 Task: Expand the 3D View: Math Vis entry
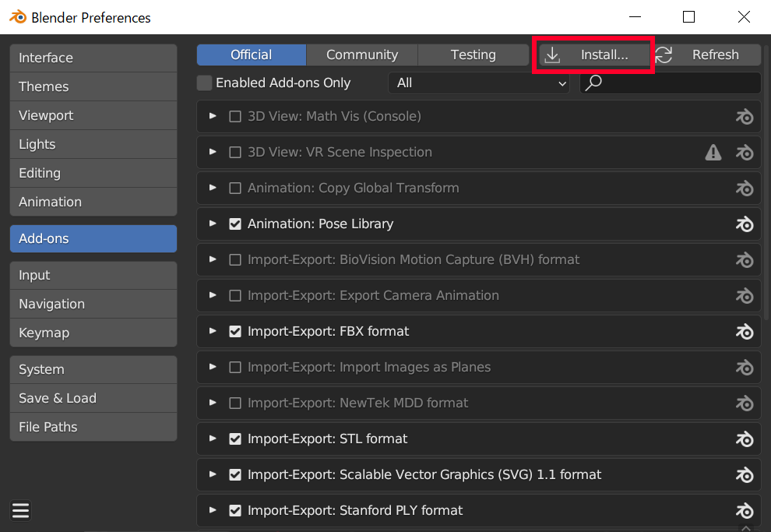(212, 116)
